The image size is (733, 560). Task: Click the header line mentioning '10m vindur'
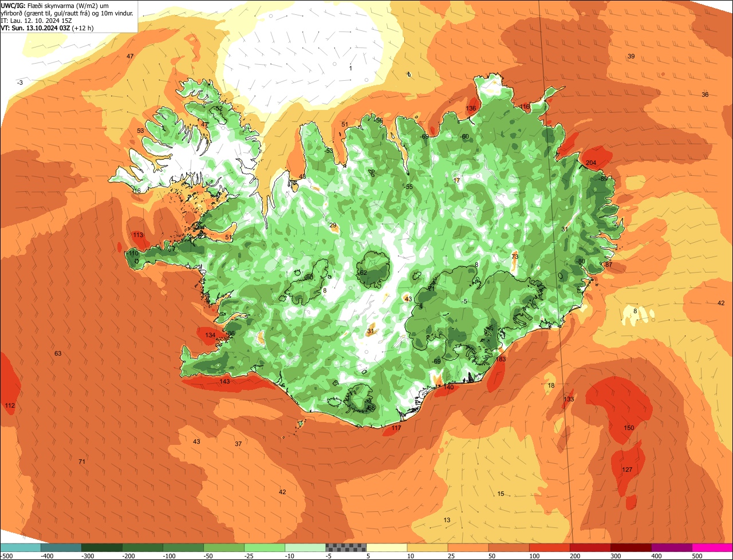[x=67, y=13]
